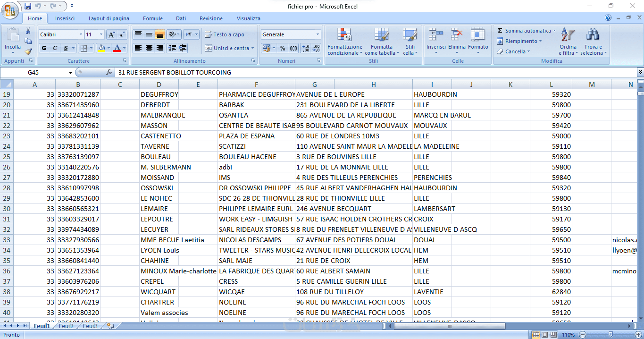
Task: Click the Office button logo
Action: tap(10, 10)
